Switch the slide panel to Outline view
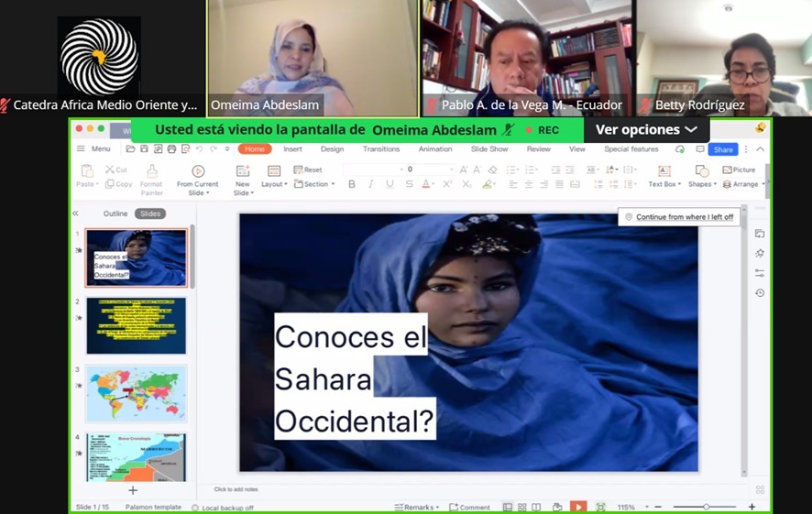Image resolution: width=812 pixels, height=514 pixels. (115, 213)
